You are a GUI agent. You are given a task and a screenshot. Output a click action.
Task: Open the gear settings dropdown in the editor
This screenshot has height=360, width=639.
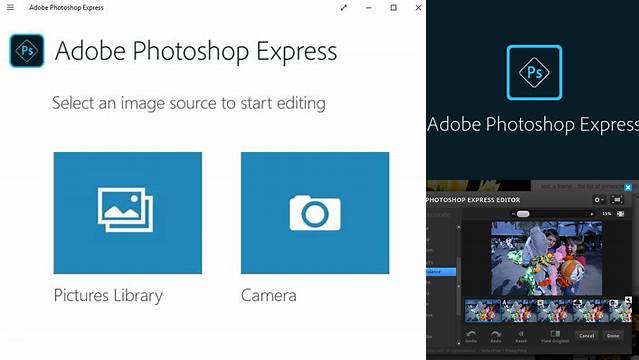click(598, 200)
